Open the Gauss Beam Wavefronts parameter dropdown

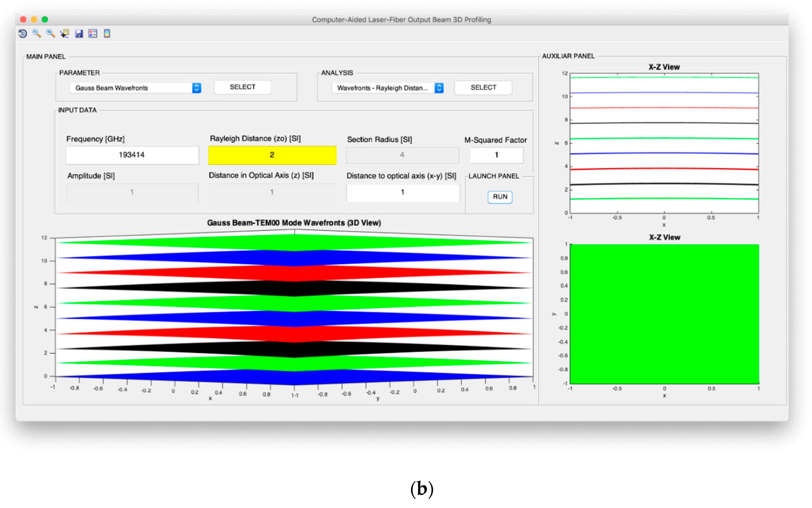[136, 88]
